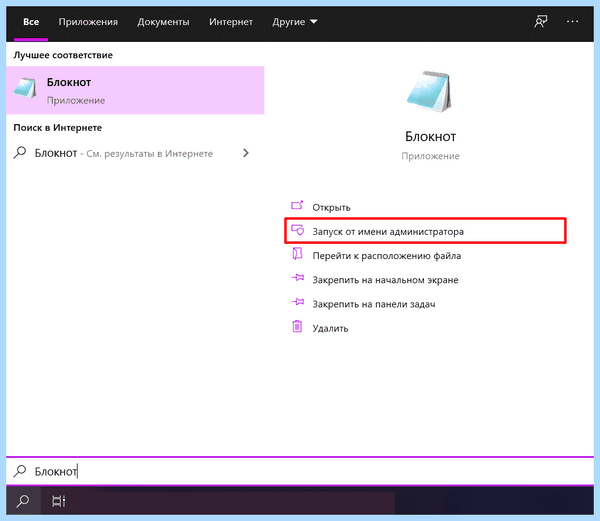Click Перейти к расположению файла
Screen dimensions: 600x521
click(386, 256)
